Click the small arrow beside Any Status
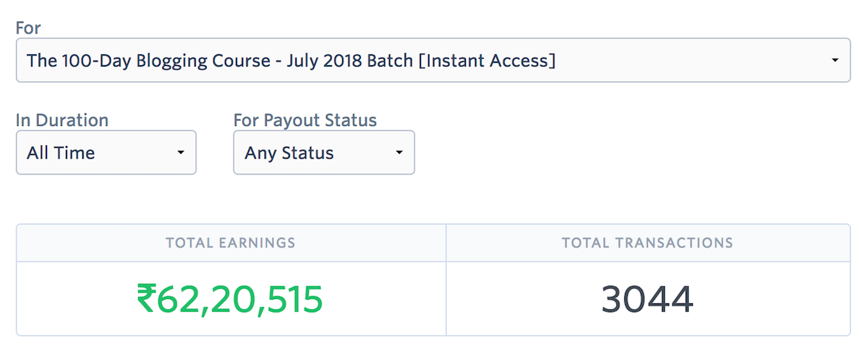 click(x=399, y=153)
